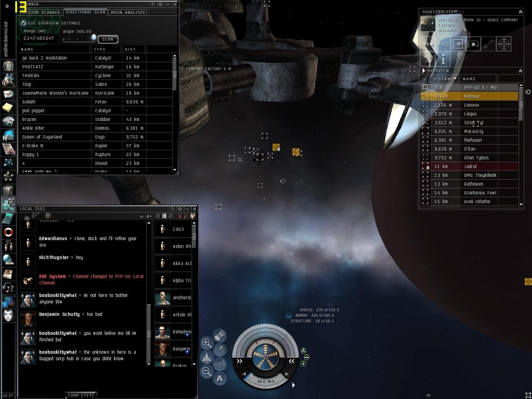Click Show Info 'i' icon in Selected Item

[x=443, y=60]
